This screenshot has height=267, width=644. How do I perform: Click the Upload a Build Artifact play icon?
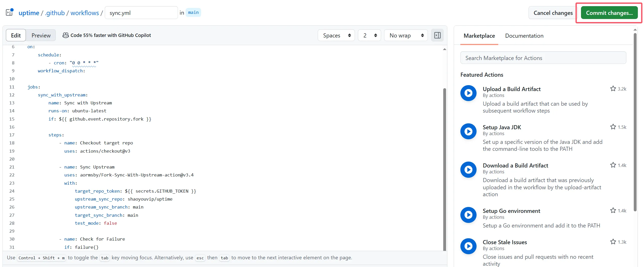468,93
